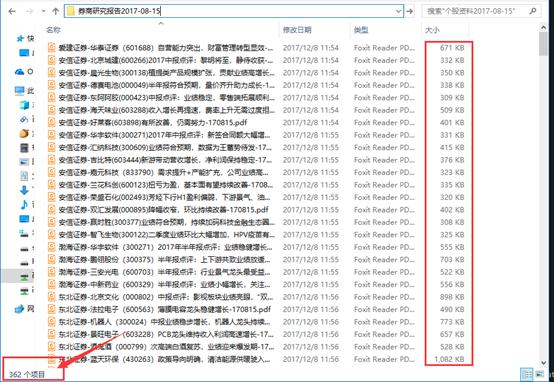Sort by the 修改日期 column header
The image size is (554, 382).
297,30
